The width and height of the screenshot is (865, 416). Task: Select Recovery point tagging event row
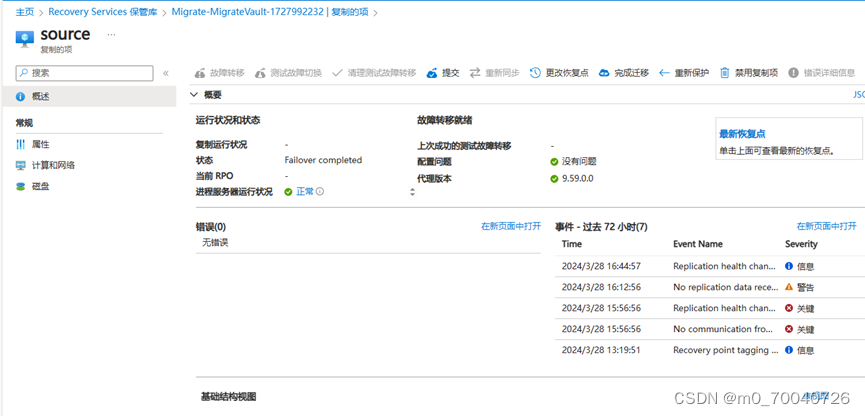(x=710, y=350)
